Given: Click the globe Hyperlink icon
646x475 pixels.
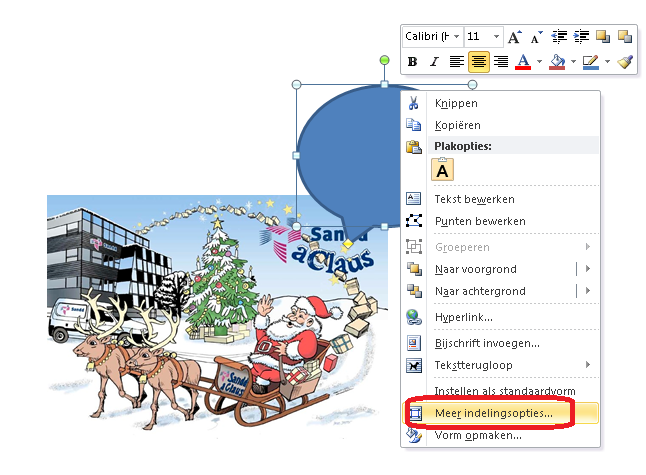Looking at the screenshot, I should 414,317.
